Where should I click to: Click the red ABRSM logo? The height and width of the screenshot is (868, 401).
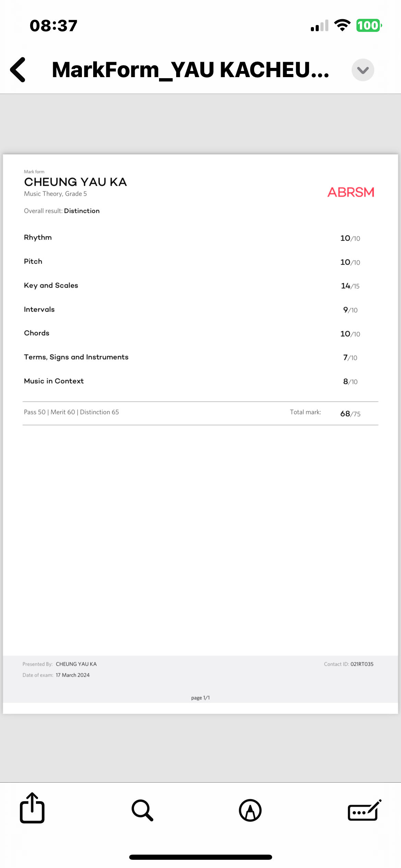[351, 192]
